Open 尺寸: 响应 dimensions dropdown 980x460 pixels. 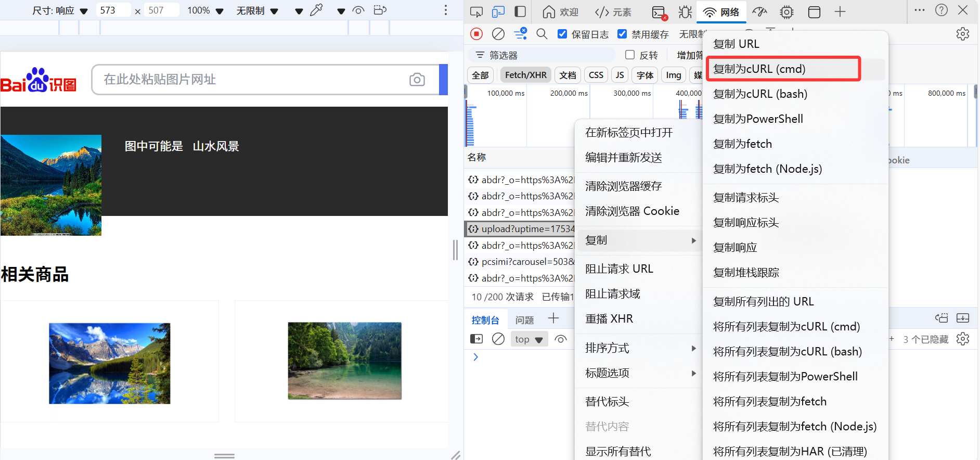pos(60,10)
